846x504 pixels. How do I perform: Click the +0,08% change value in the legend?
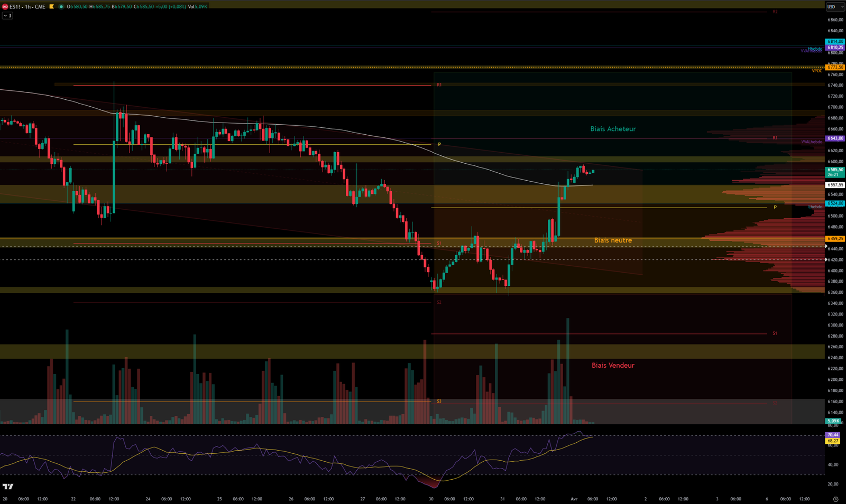tap(178, 6)
